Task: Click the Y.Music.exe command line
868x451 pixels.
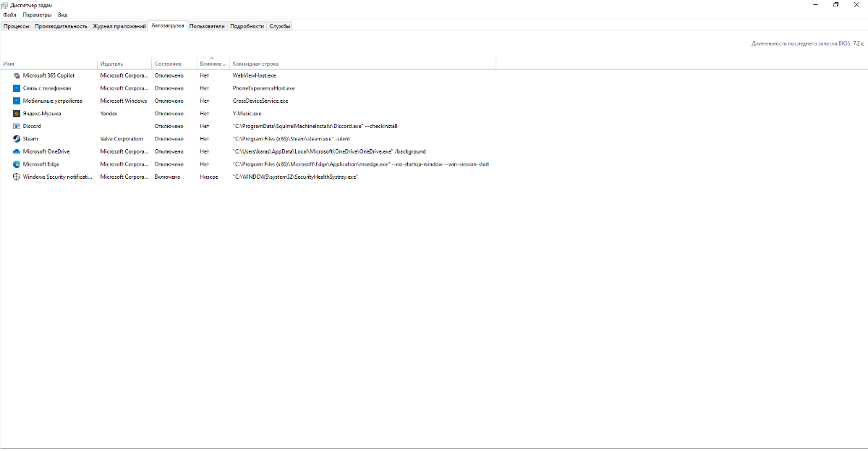Action: [247, 114]
